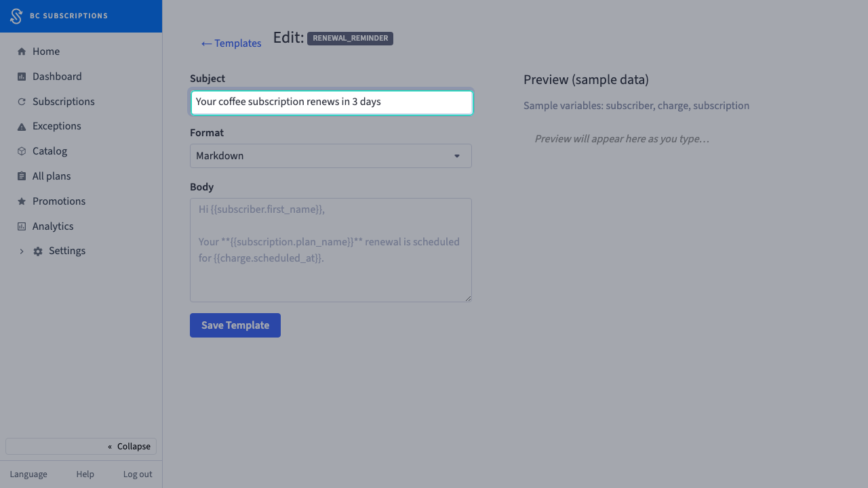Open the Language option in footer
868x488 pixels.
pos(28,474)
